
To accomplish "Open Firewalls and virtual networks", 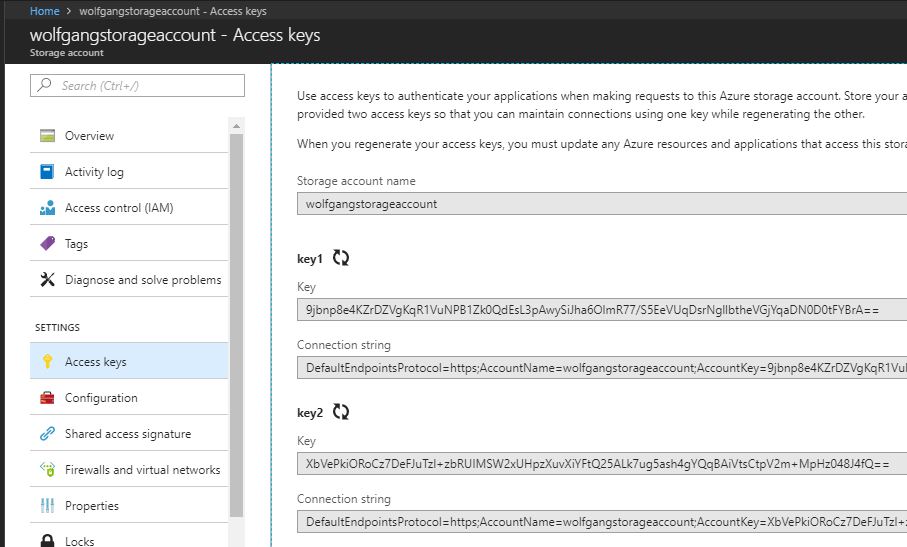I will 129,470.
